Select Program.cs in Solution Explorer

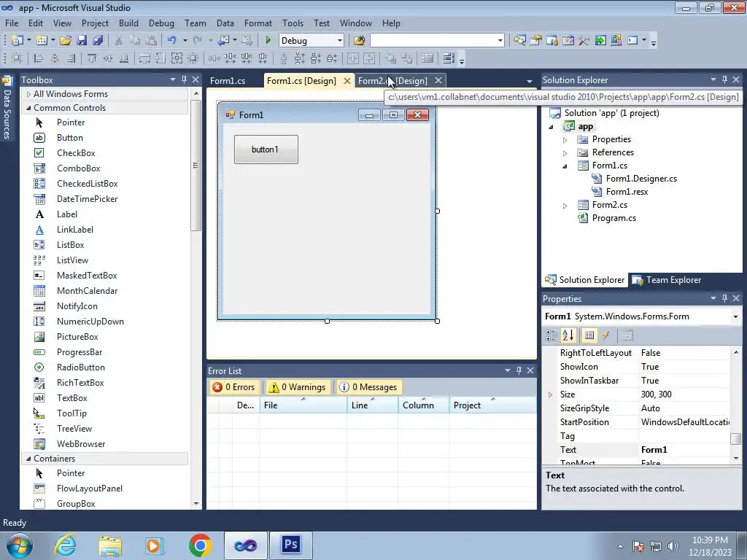tap(614, 218)
